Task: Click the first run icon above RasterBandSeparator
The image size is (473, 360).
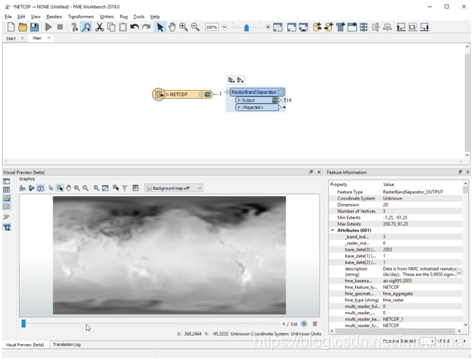Action: coord(231,80)
